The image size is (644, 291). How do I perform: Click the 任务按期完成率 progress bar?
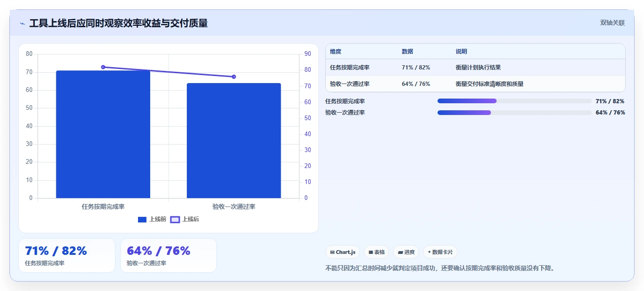tap(514, 101)
